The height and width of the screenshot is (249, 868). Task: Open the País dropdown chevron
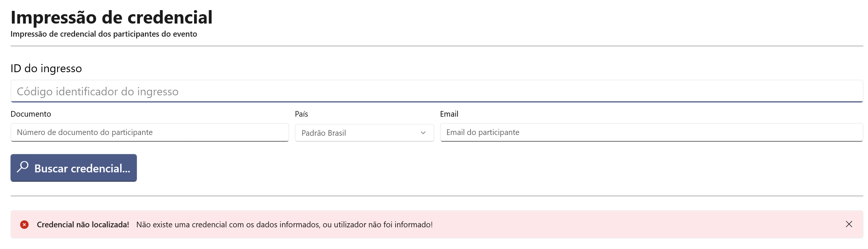pos(423,133)
